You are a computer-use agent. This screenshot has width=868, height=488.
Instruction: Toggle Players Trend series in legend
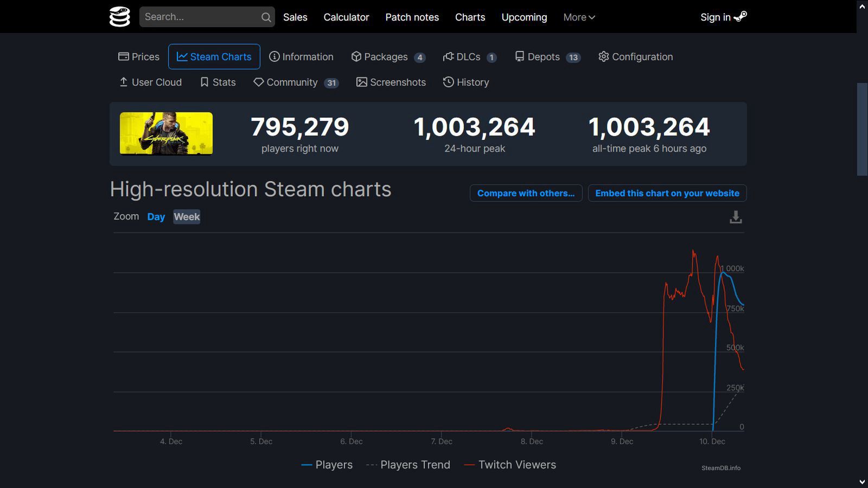[409, 465]
